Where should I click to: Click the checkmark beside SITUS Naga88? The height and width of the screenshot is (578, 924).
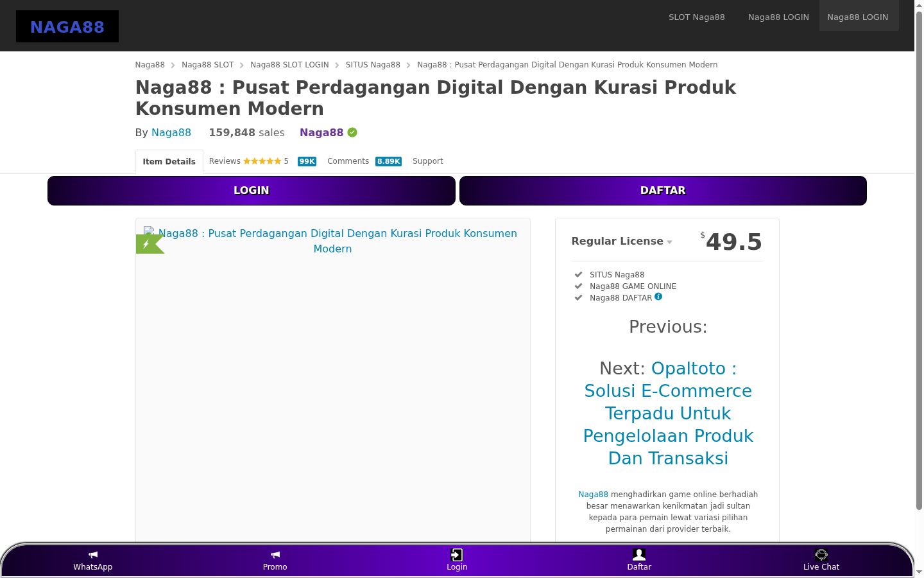tap(578, 274)
